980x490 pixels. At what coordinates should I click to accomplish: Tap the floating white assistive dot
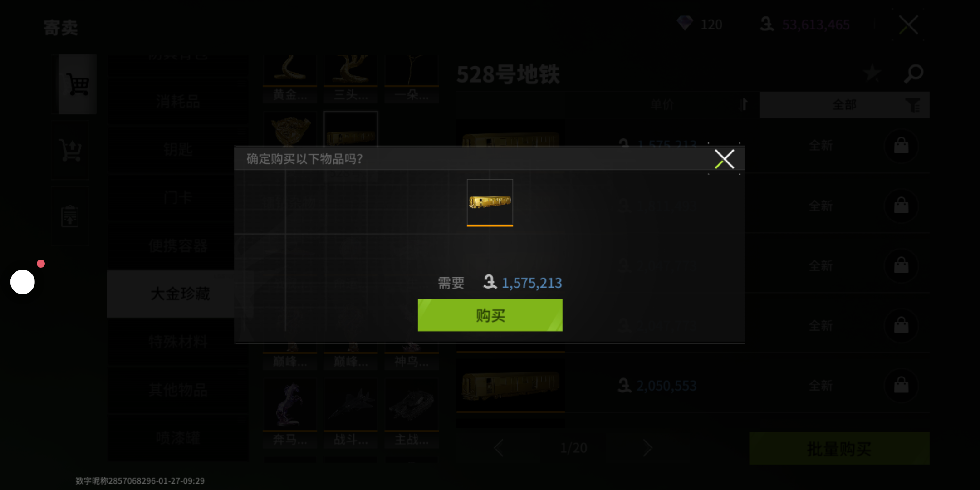(x=23, y=282)
